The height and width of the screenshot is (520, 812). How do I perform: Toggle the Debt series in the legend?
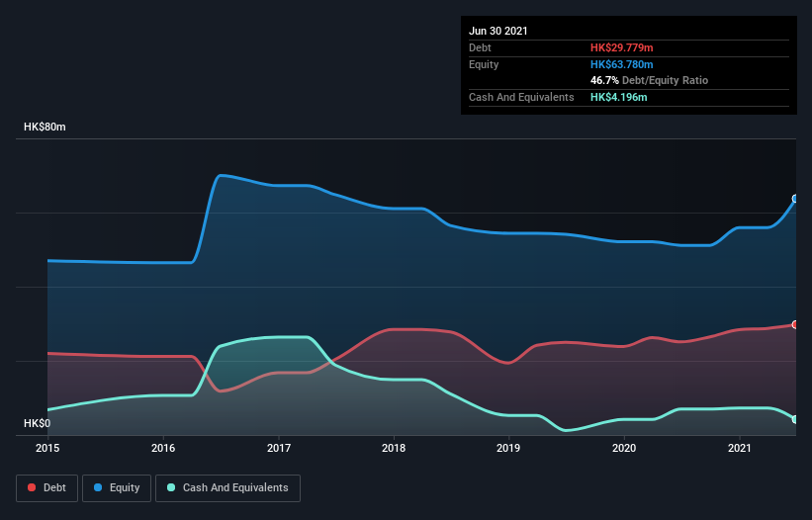pyautogui.click(x=46, y=488)
